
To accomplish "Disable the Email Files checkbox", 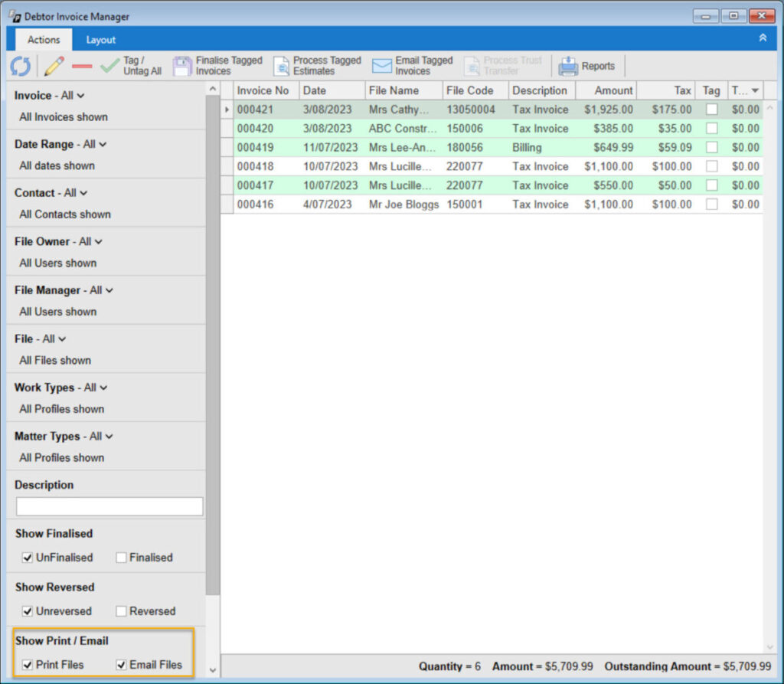I will [122, 665].
